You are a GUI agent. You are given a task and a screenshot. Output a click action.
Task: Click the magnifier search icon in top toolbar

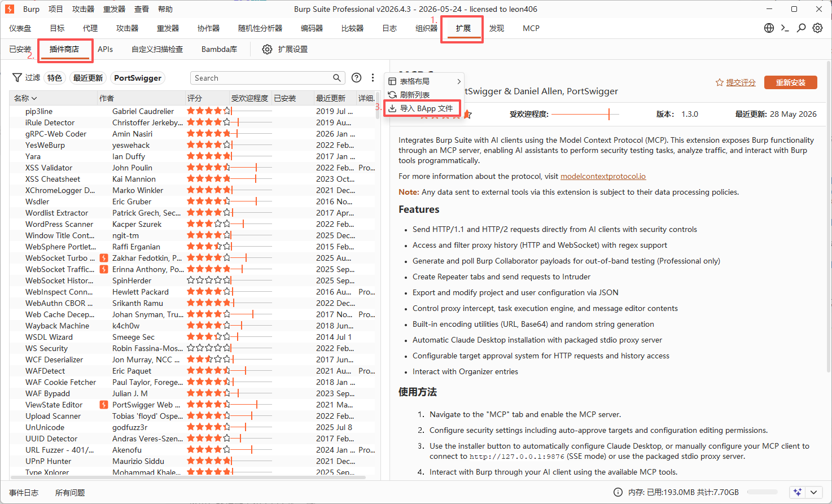click(x=801, y=28)
